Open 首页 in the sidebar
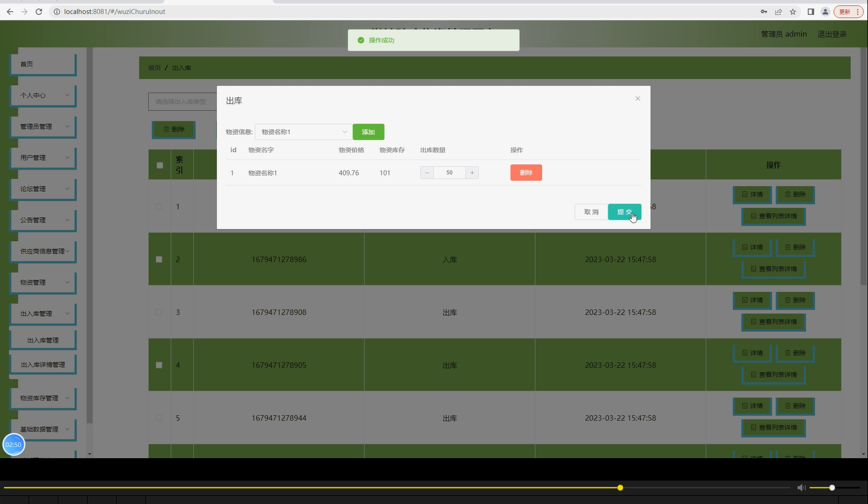868x504 pixels. [x=43, y=64]
